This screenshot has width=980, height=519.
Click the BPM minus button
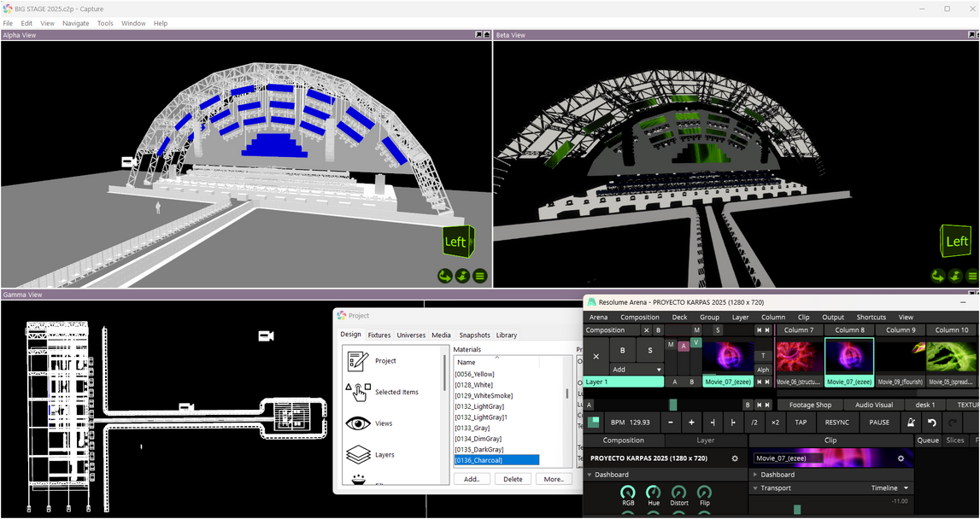[671, 423]
